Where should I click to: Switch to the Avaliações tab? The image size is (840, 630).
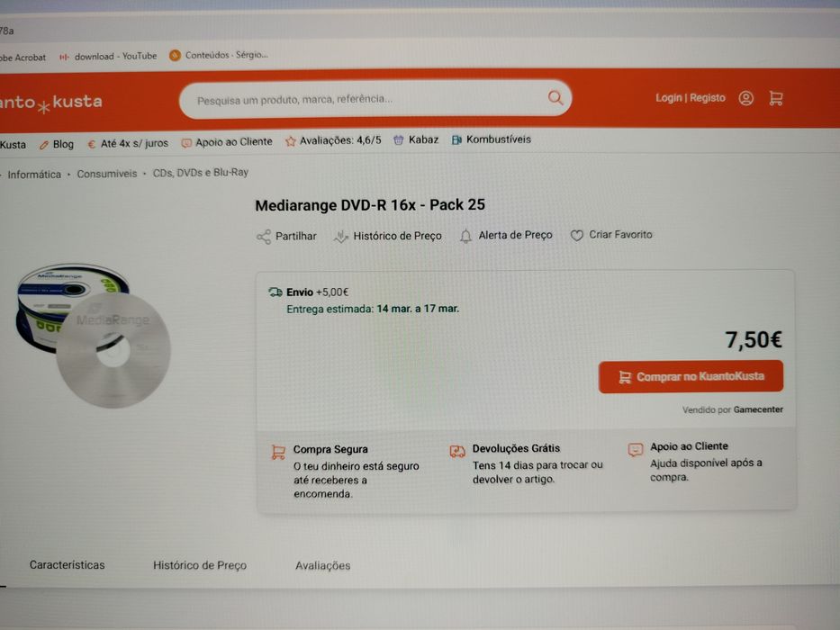tap(322, 565)
